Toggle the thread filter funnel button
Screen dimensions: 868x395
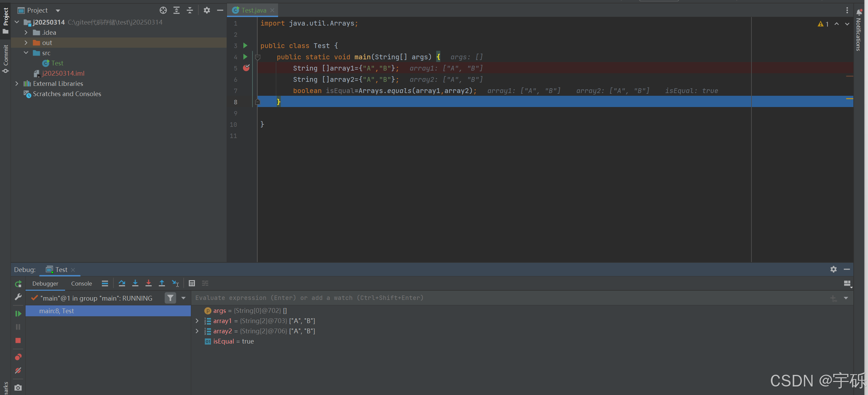pos(170,298)
